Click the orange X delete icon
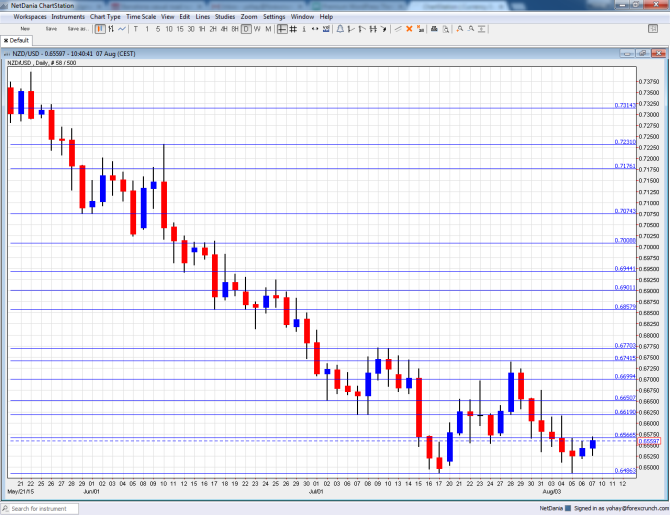 [x=409, y=29]
